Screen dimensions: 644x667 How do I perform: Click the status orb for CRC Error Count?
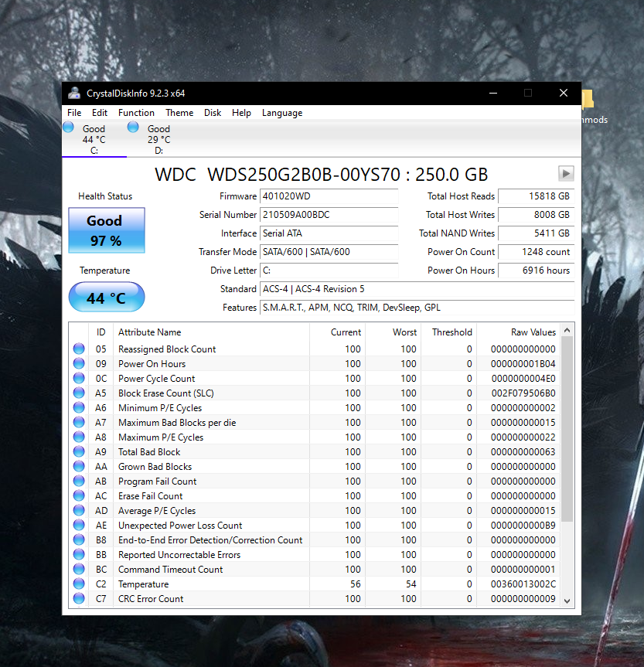tap(79, 598)
